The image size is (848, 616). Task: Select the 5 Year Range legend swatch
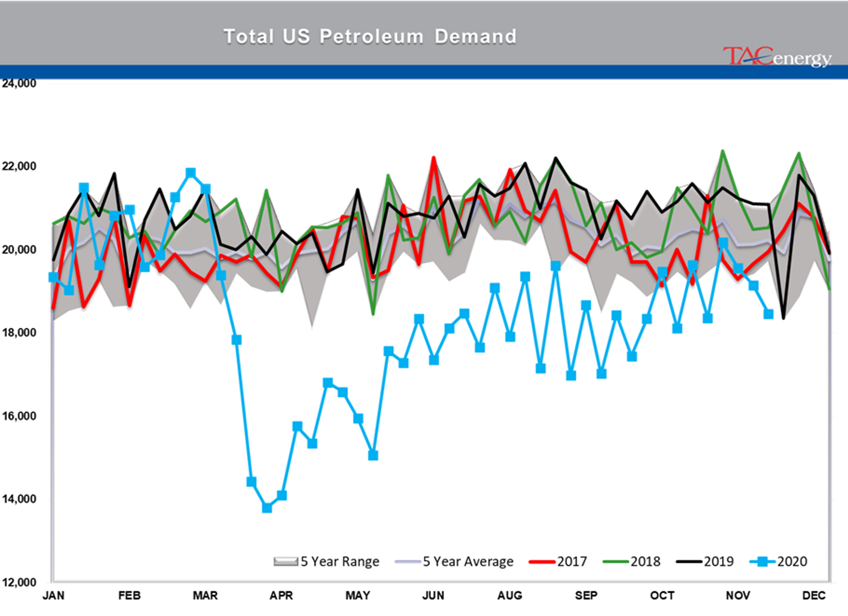tap(286, 561)
